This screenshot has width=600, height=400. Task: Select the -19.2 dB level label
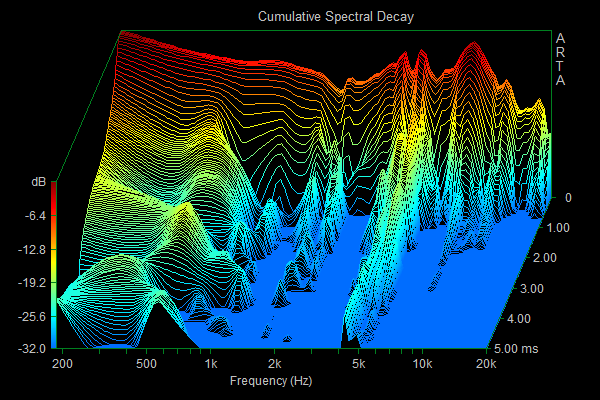(30, 283)
